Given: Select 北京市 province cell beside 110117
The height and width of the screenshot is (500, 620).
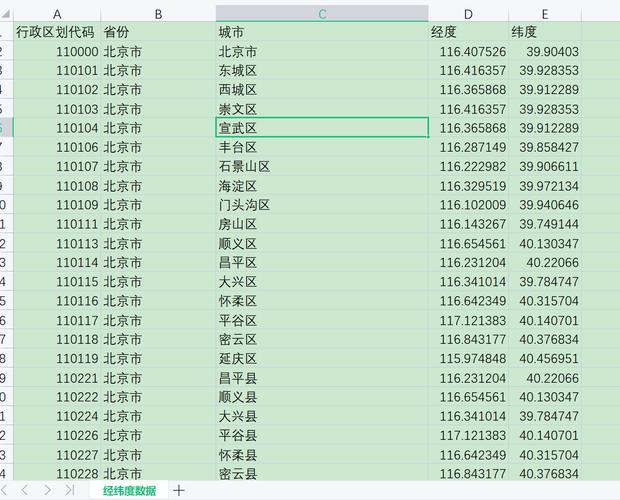Looking at the screenshot, I should pyautogui.click(x=158, y=320).
